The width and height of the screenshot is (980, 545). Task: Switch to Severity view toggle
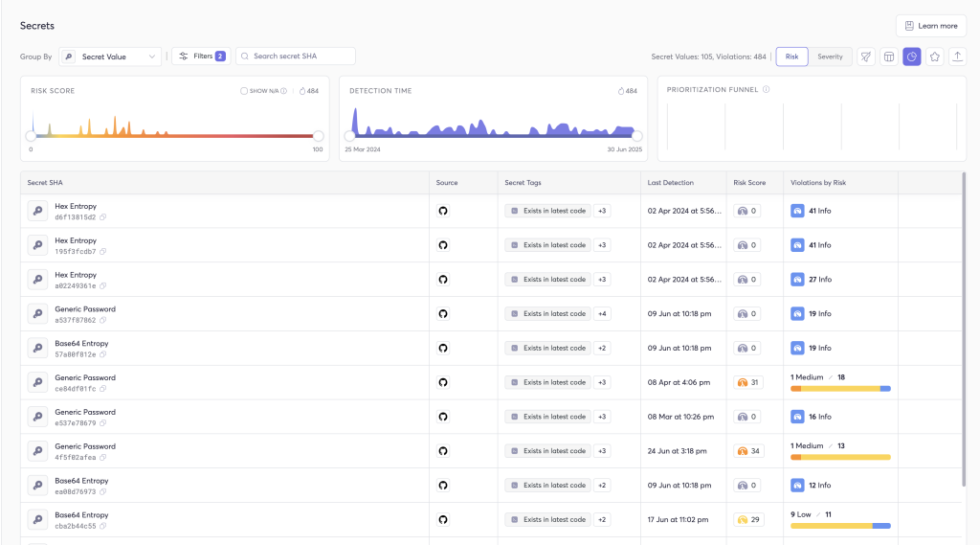(x=830, y=57)
